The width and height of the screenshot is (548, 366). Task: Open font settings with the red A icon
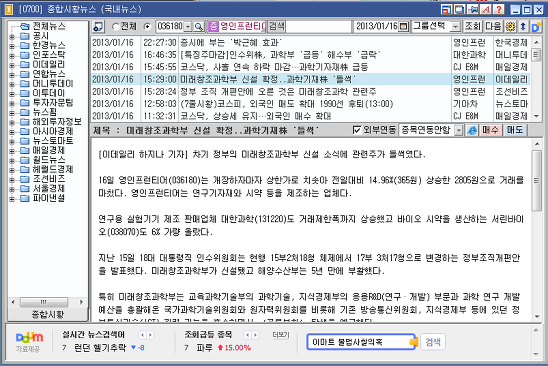click(x=485, y=9)
